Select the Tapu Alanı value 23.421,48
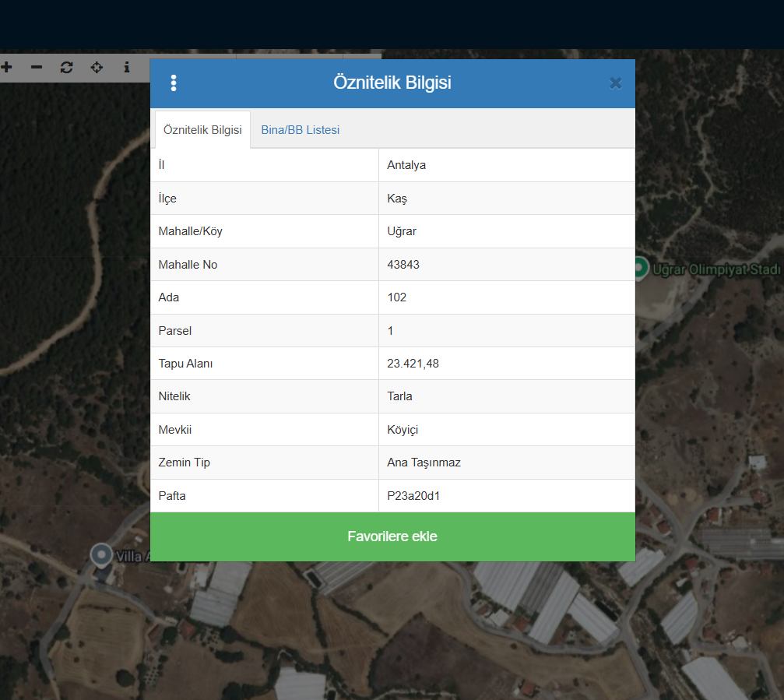784x700 pixels. [413, 364]
